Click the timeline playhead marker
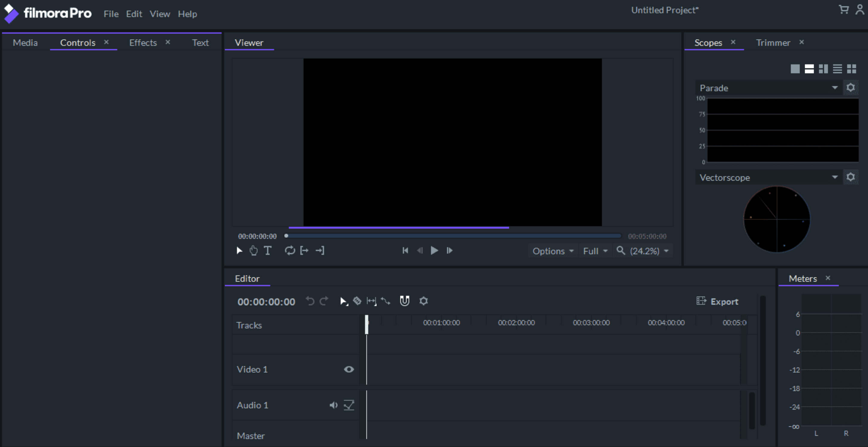868x447 pixels. (x=367, y=324)
